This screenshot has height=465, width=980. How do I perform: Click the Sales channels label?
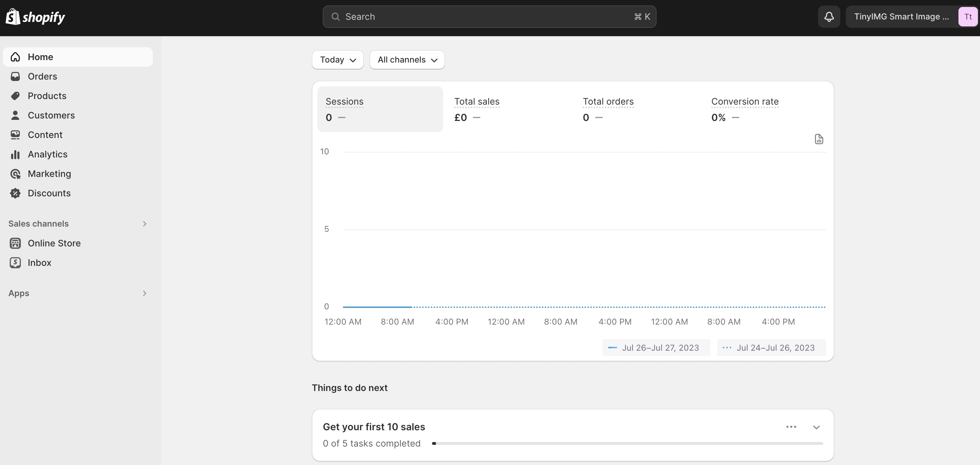39,224
